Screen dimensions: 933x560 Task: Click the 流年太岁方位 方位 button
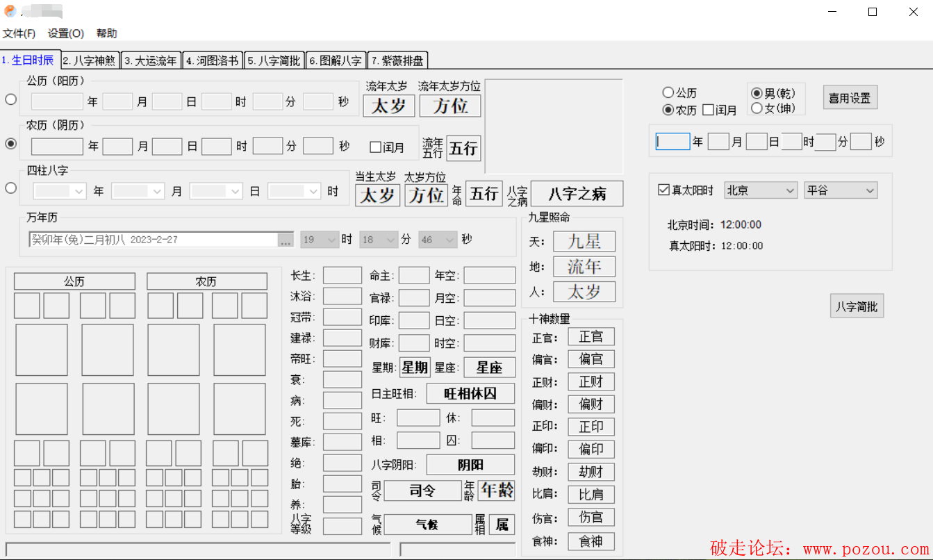(x=450, y=106)
